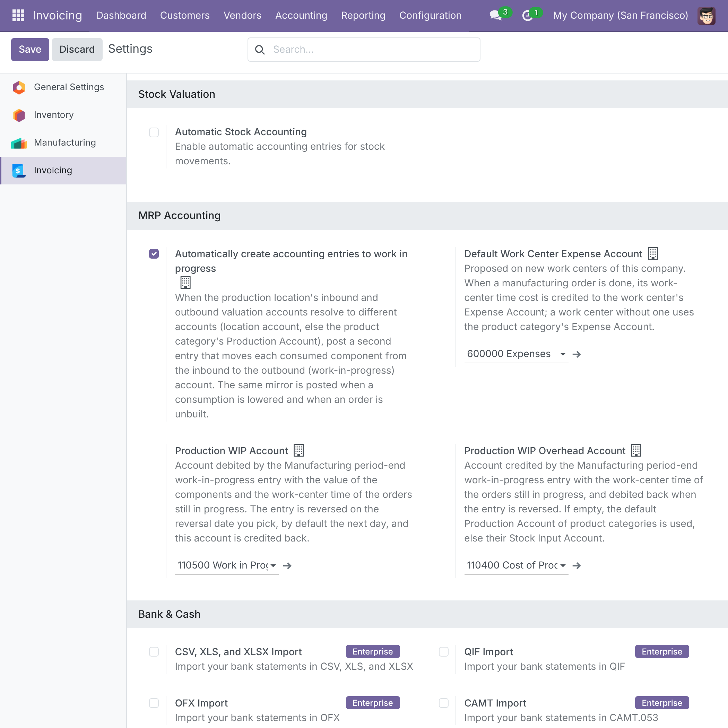Click the Manufacturing app icon in sidebar
Image resolution: width=728 pixels, height=728 pixels.
click(19, 143)
